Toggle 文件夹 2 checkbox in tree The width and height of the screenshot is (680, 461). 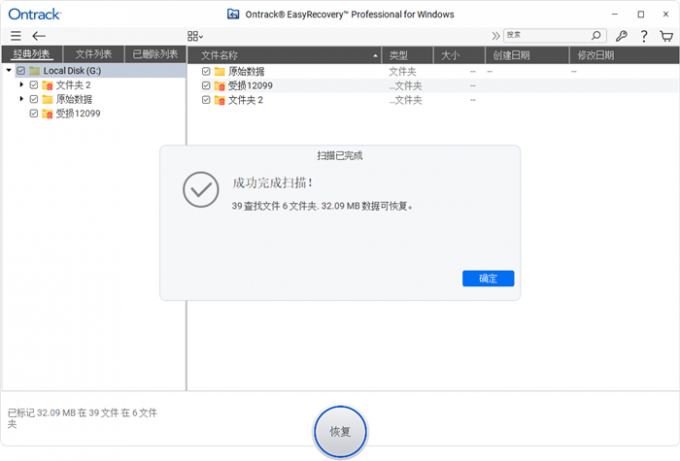click(34, 85)
